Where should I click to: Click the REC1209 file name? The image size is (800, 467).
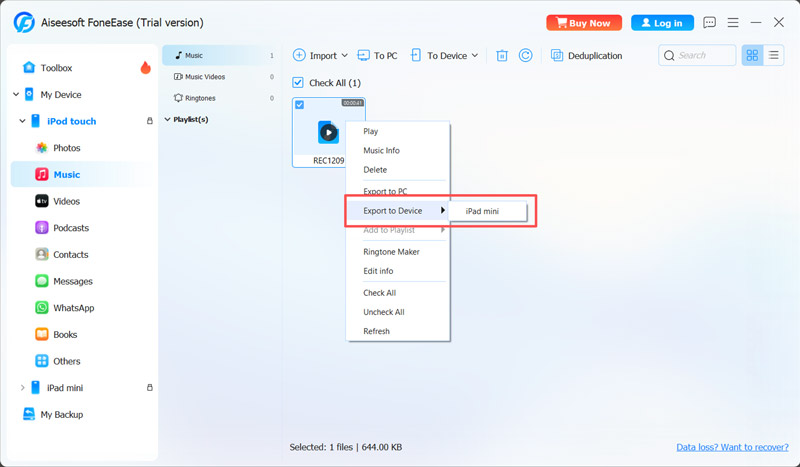[329, 160]
